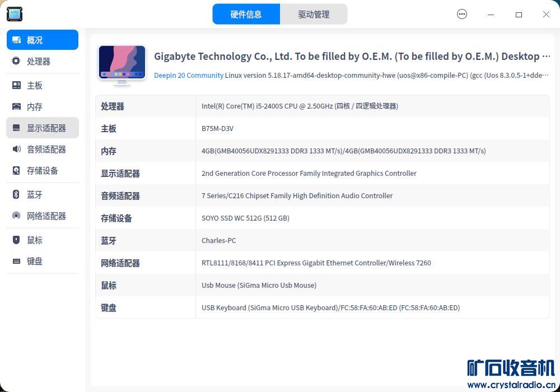Screen dimensions: 560x392
Task: Click the 显示适配器 row label in overview table
Action: 120,174
